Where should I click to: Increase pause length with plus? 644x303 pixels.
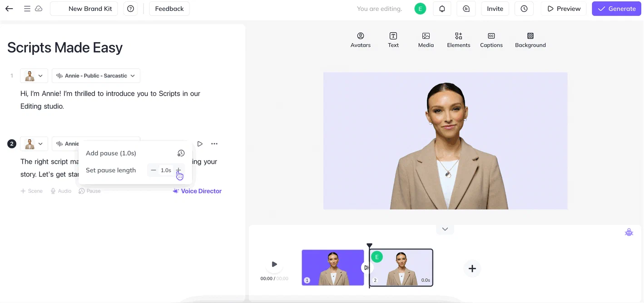pos(178,170)
